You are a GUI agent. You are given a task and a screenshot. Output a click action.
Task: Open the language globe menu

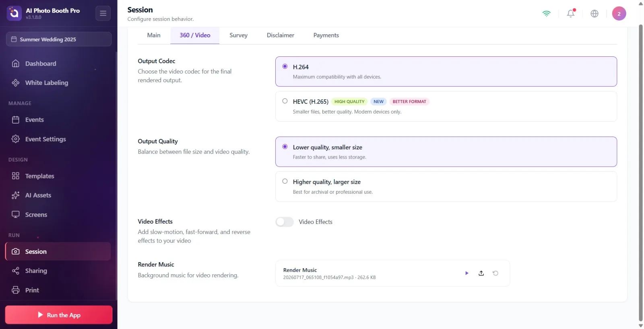click(x=594, y=13)
